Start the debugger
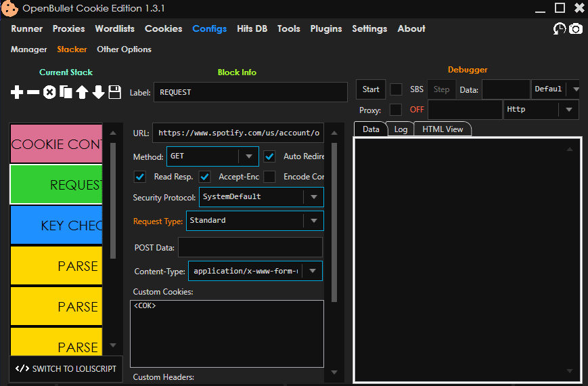Viewport: 588px width, 386px height. pos(371,89)
